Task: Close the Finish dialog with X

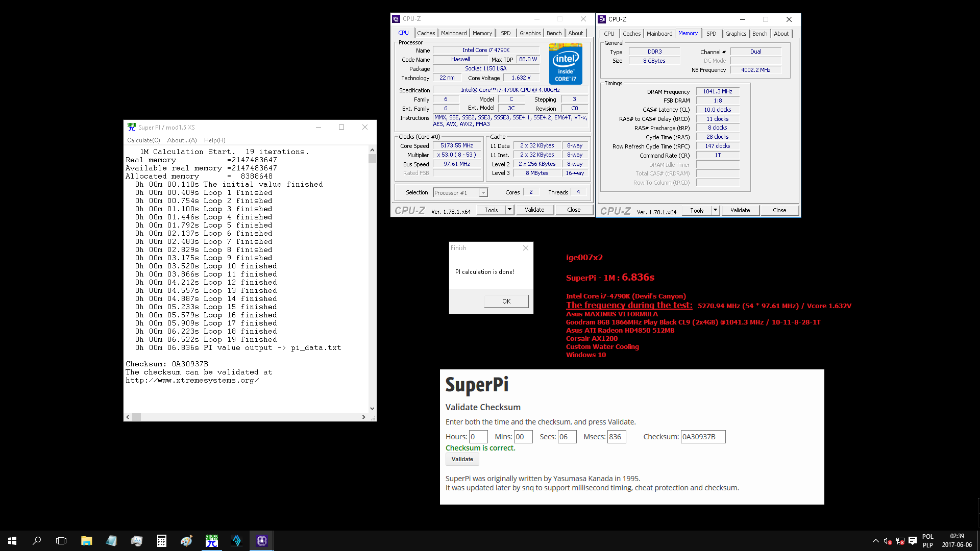Action: [526, 248]
